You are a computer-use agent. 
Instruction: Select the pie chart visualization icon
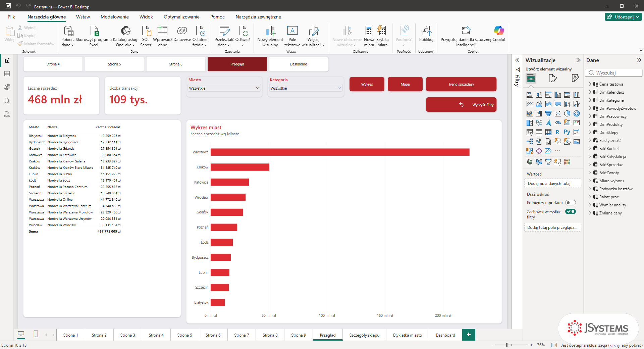[567, 113]
